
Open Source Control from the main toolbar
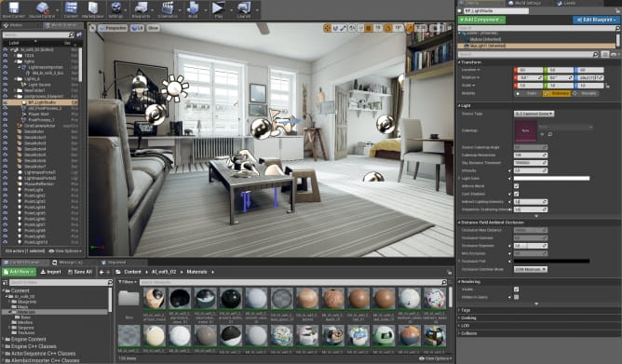pyautogui.click(x=42, y=8)
